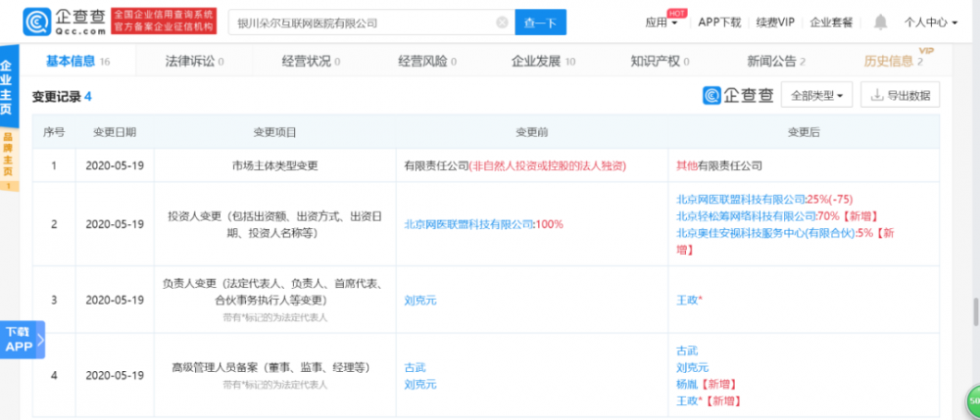Click the 下载APP floating side button
980x420 pixels.
[x=19, y=338]
